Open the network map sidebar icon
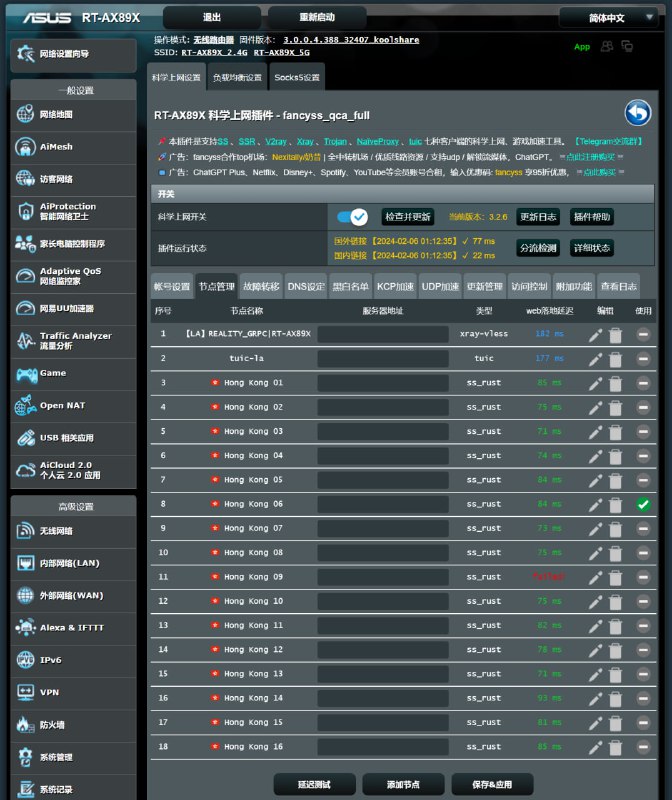 click(25, 114)
